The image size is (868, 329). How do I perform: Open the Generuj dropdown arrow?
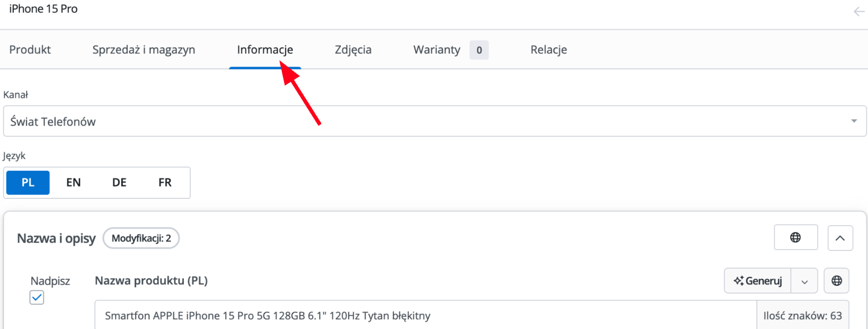pos(804,281)
